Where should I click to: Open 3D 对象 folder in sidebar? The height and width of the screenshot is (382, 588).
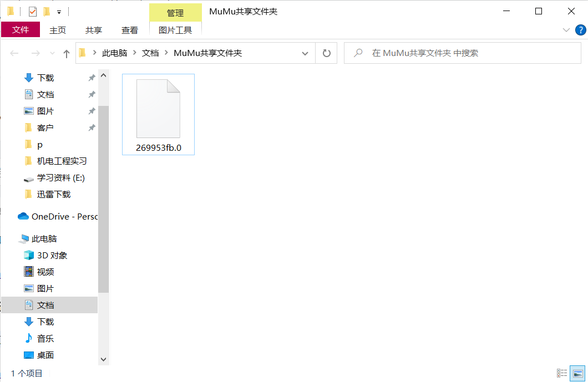[52, 255]
